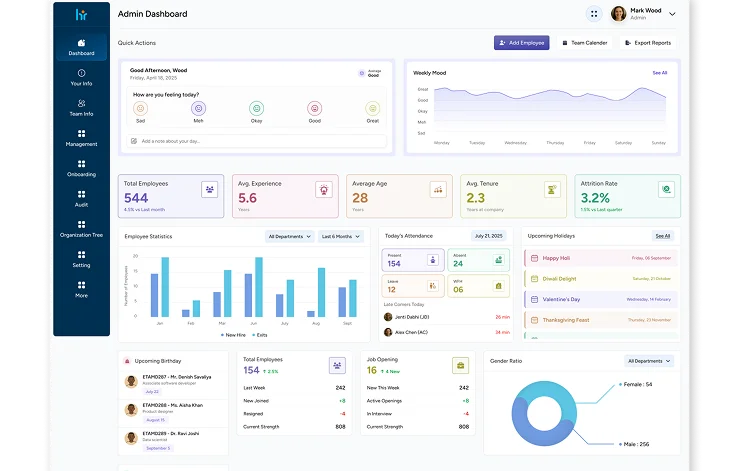Click the Job Opening briefcase icon
The image size is (739, 471).
[x=460, y=365]
